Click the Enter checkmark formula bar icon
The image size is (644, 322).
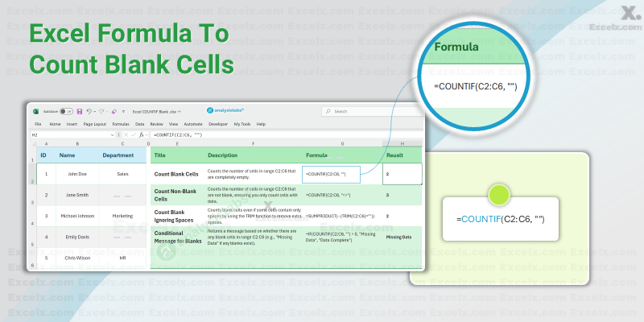click(134, 134)
